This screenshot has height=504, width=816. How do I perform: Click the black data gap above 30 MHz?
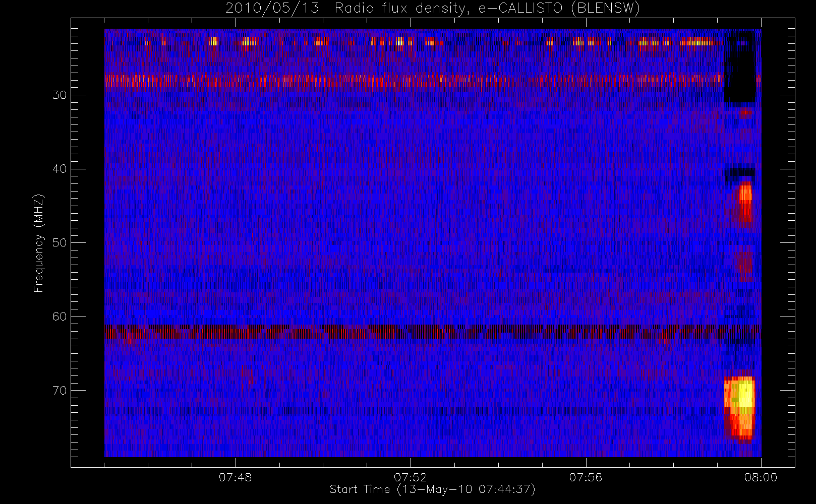[740, 66]
